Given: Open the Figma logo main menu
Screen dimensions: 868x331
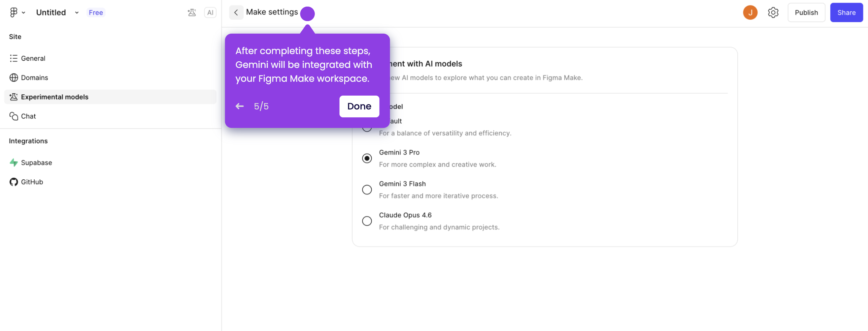Looking at the screenshot, I should [x=14, y=13].
